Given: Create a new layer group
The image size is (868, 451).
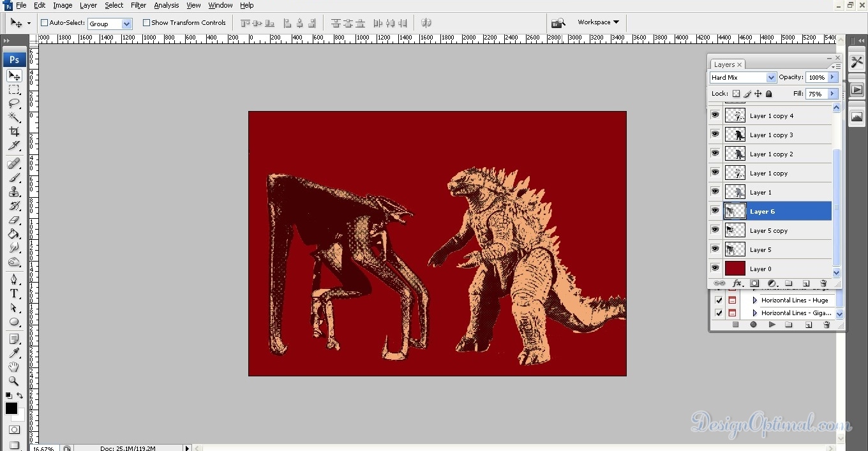Looking at the screenshot, I should coord(789,283).
